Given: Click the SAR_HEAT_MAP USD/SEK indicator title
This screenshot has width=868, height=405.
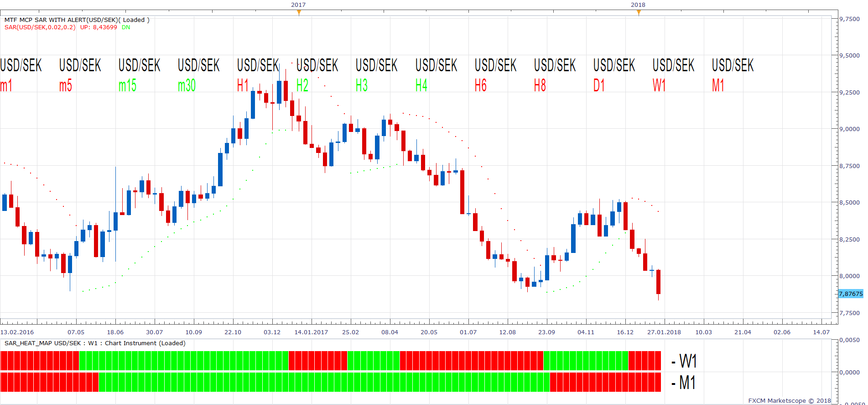Looking at the screenshot, I should [95, 343].
